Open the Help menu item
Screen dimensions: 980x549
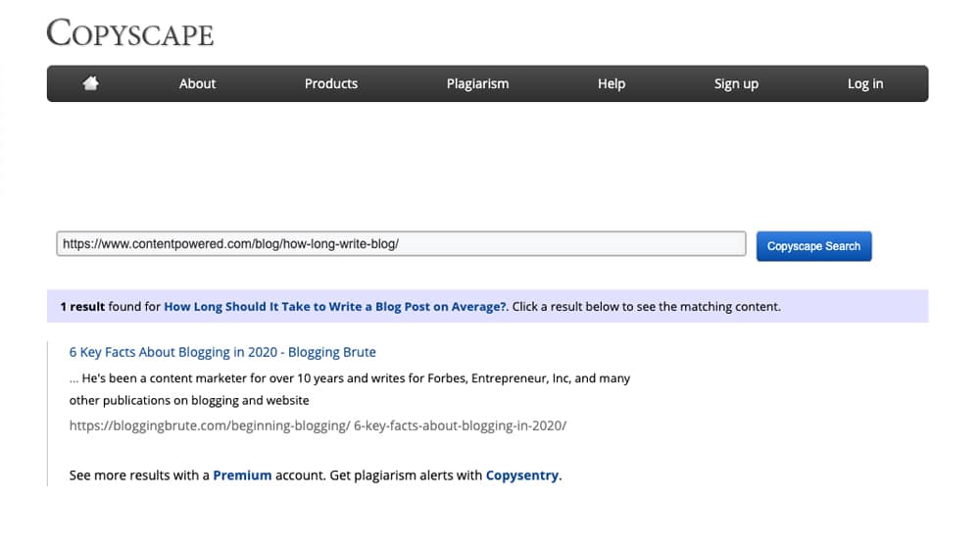(612, 83)
